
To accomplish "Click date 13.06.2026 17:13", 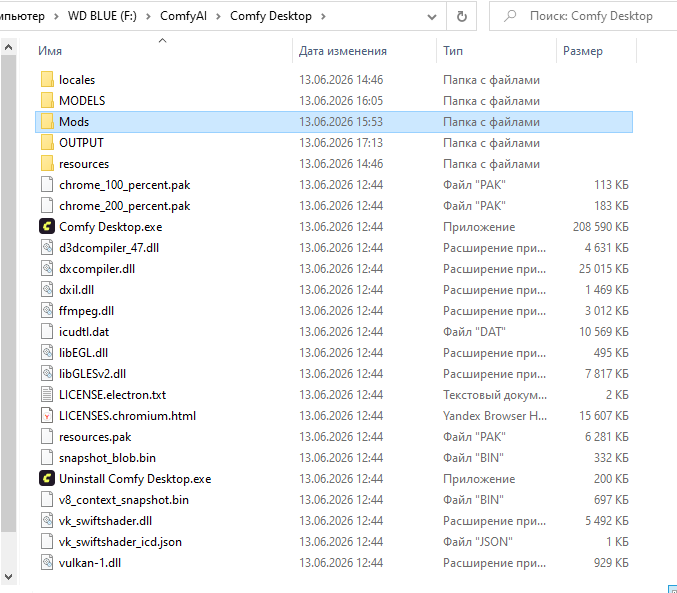I will [x=341, y=143].
